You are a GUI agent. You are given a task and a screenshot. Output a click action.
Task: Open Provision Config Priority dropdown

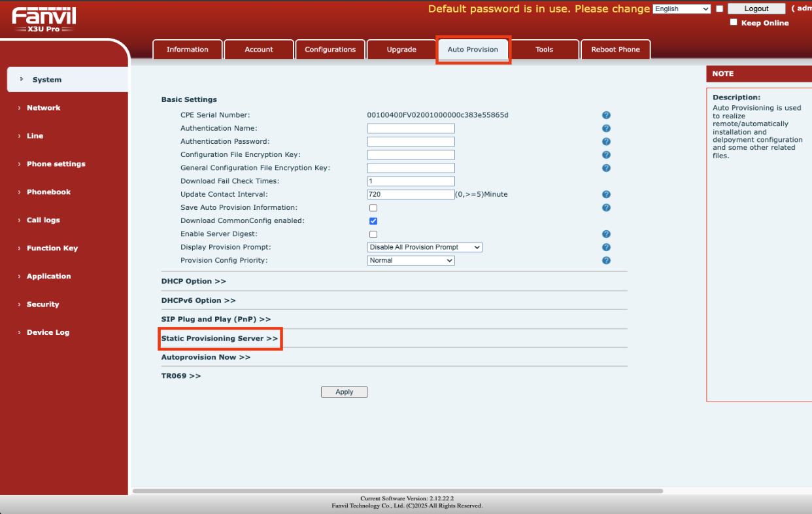(411, 260)
